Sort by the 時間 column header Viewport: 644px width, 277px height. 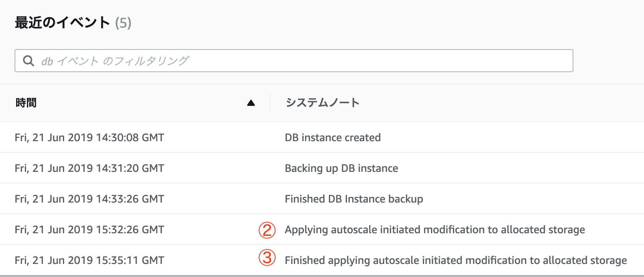[26, 103]
